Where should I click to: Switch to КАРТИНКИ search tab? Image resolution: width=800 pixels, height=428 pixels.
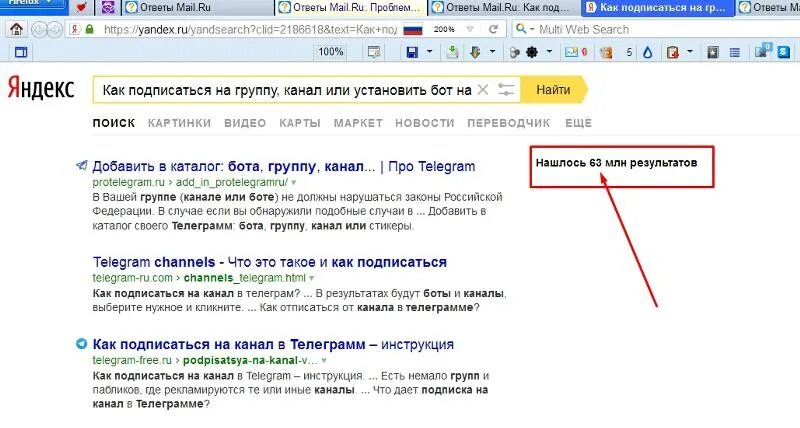coord(179,123)
